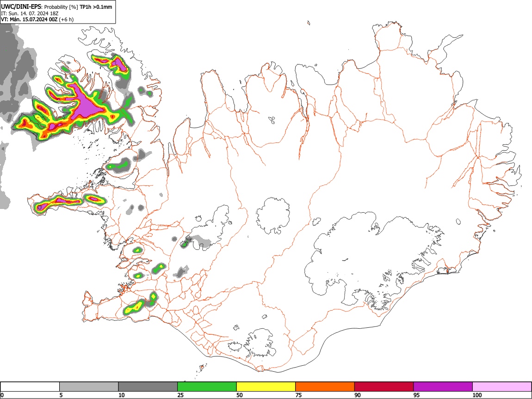Click the light gray 5–10% legend swatch
The width and height of the screenshot is (532, 399).
pyautogui.click(x=89, y=387)
